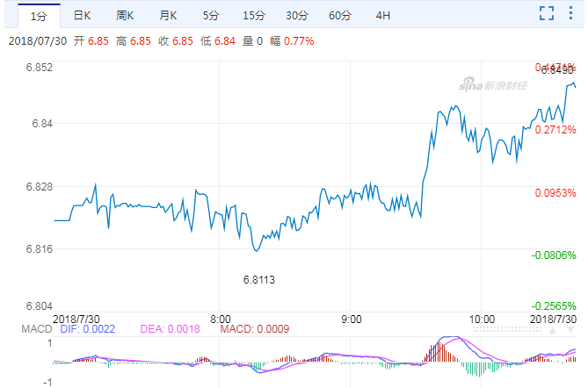This screenshot has width=588, height=388.
Task: Switch to the 15分 interval tab
Action: tap(254, 15)
